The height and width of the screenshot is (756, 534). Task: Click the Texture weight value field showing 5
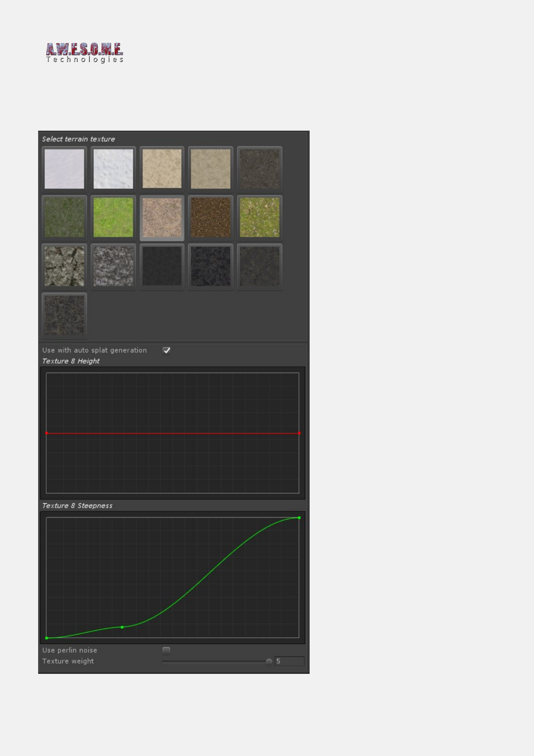point(289,661)
